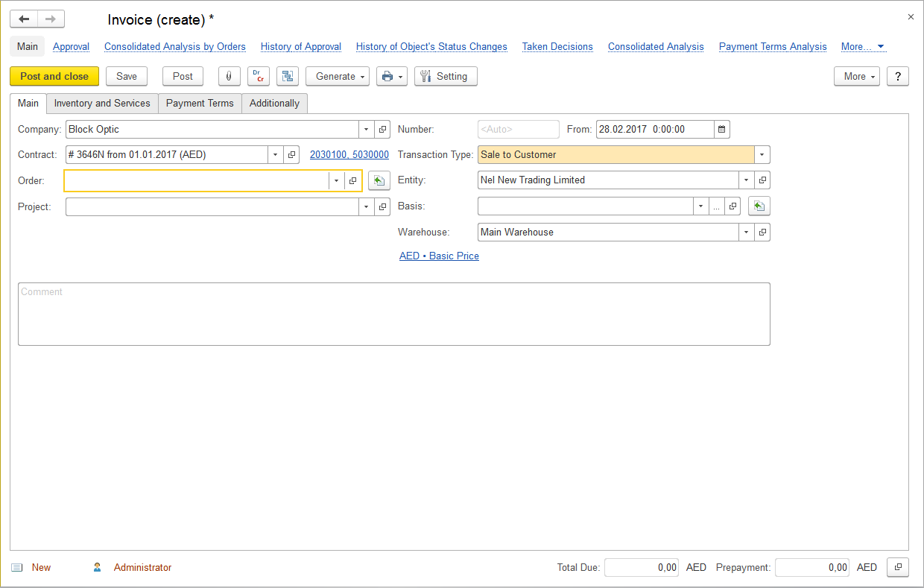Click the fill-by-basis icon beside Basis field

[759, 206]
